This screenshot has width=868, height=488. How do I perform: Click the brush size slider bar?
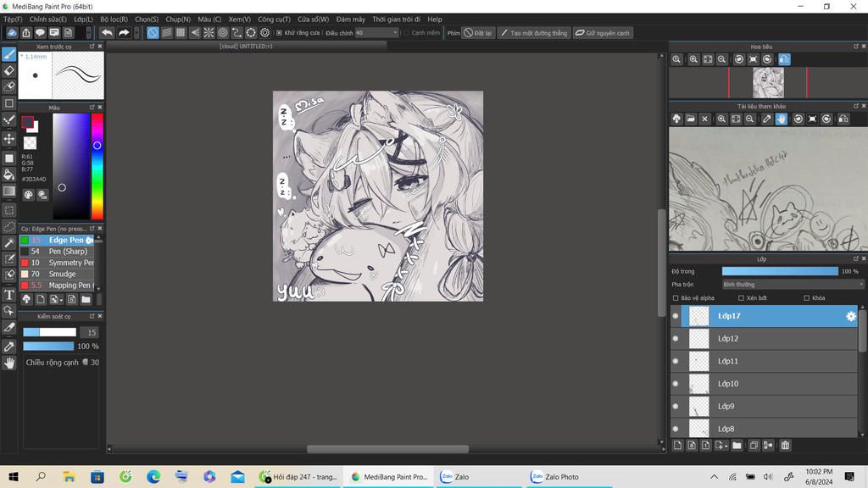49,332
